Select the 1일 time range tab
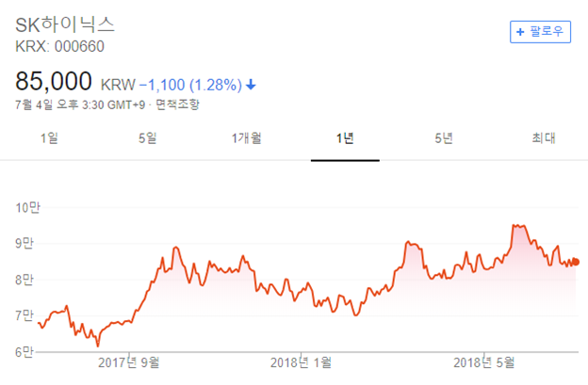 [49, 138]
